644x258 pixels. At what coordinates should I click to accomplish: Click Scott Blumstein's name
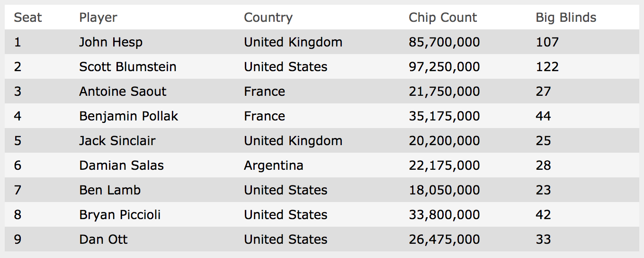pyautogui.click(x=128, y=67)
